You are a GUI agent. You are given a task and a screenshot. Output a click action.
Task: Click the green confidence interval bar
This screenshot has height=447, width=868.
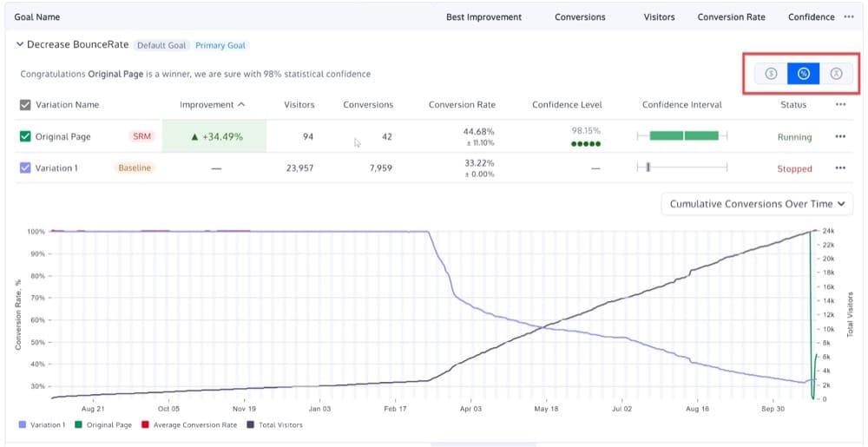[684, 135]
